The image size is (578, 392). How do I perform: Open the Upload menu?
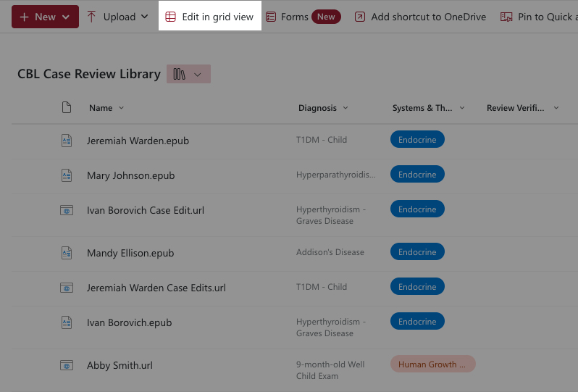(117, 17)
